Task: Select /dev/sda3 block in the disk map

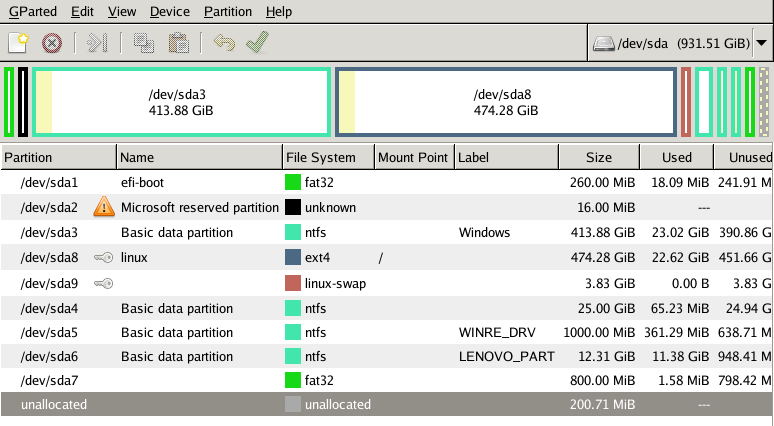Action: 181,102
